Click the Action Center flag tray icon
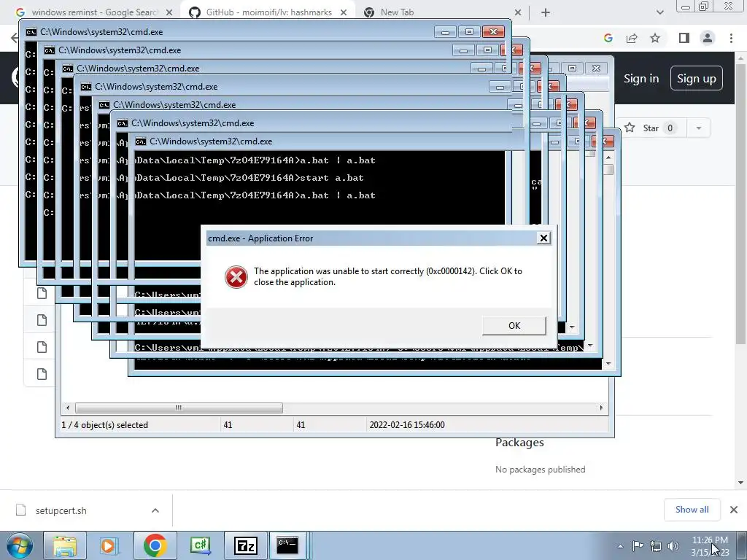747x560 pixels. (x=638, y=545)
